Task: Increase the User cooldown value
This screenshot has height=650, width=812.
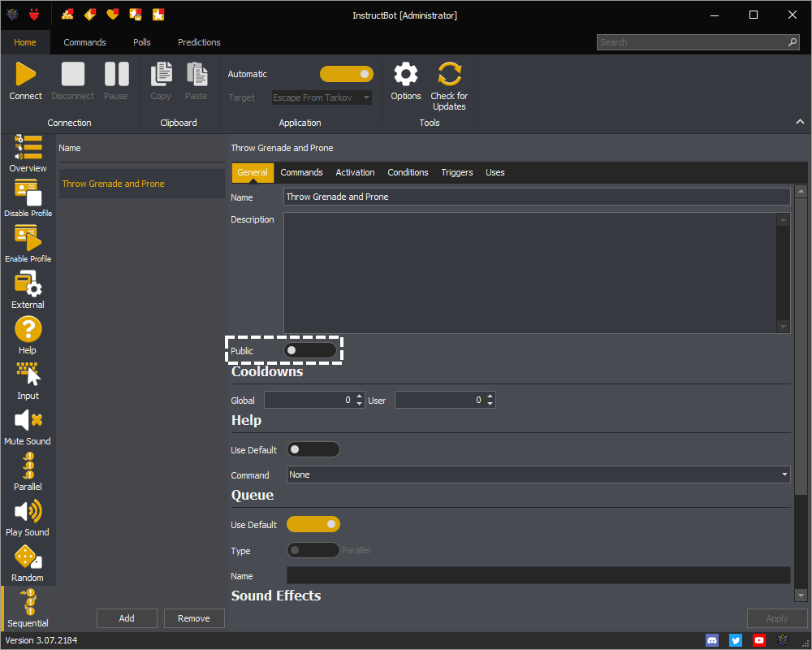Action: (490, 396)
